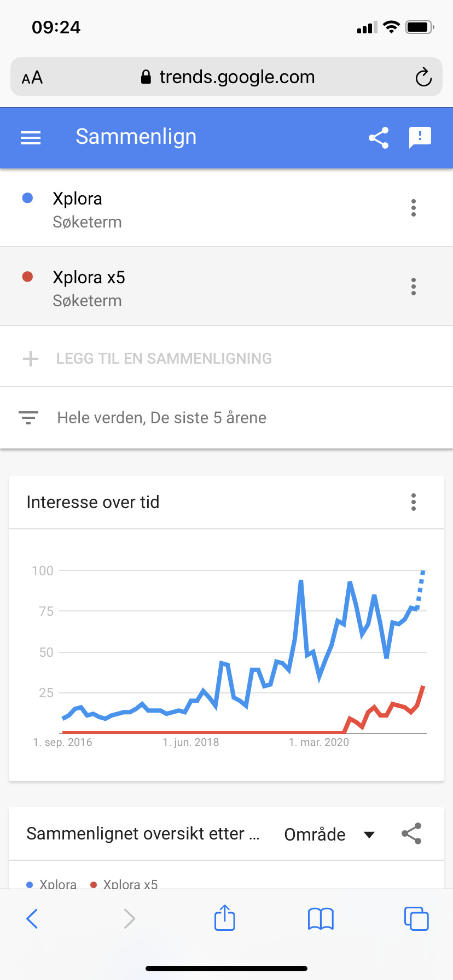453x980 pixels.
Task: Select the Xplora search term row
Action: point(226,208)
